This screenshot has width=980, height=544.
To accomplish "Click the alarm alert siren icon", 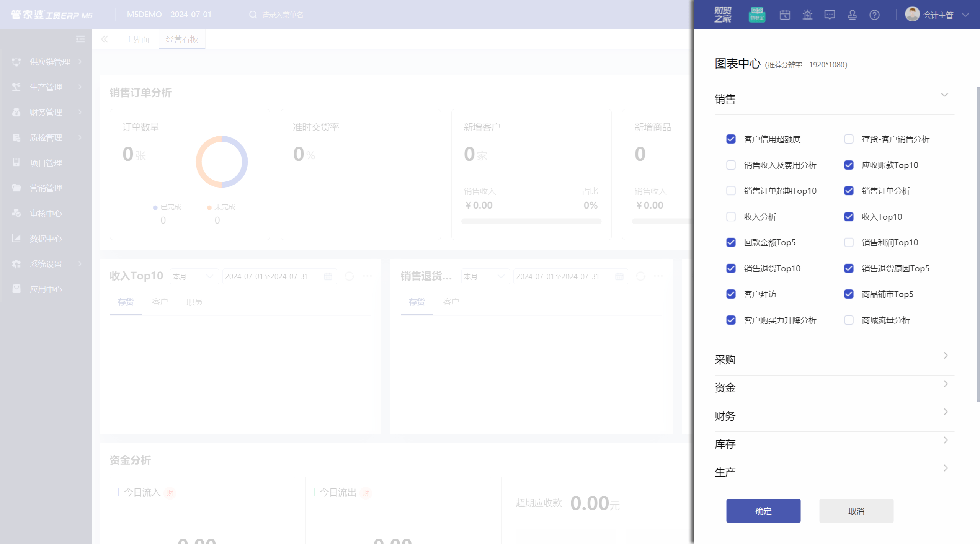I will [x=807, y=15].
